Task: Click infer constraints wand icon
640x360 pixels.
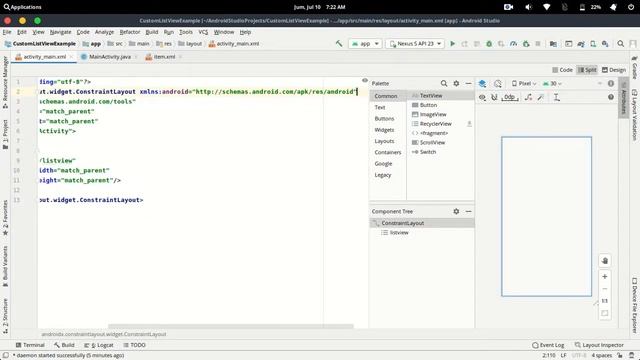Action: [x=541, y=97]
